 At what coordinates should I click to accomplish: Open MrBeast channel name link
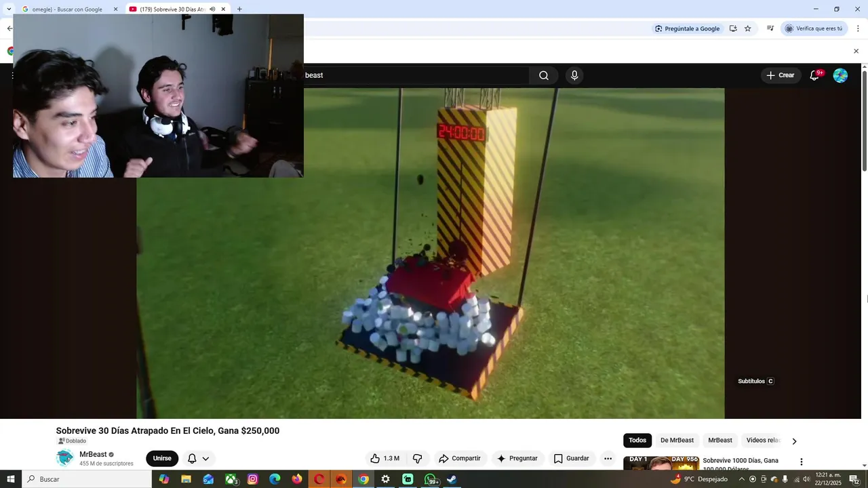(x=93, y=454)
